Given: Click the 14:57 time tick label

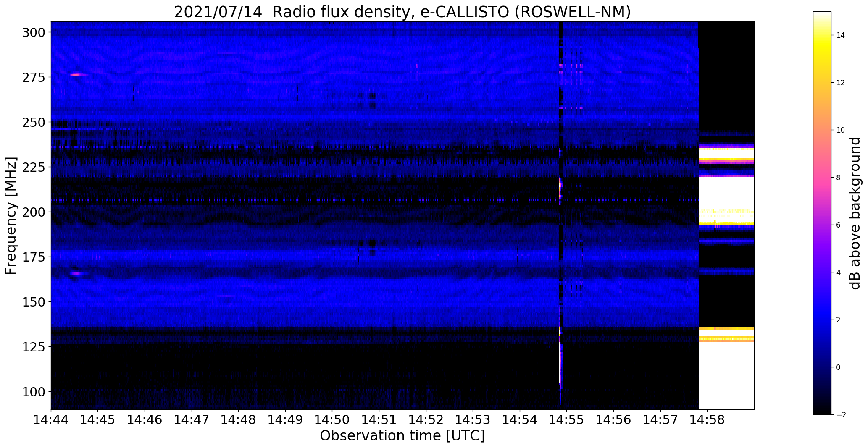Looking at the screenshot, I should (660, 419).
